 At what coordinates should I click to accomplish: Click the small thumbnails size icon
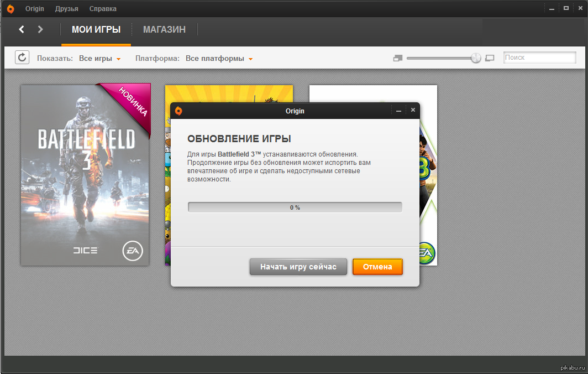coord(398,58)
